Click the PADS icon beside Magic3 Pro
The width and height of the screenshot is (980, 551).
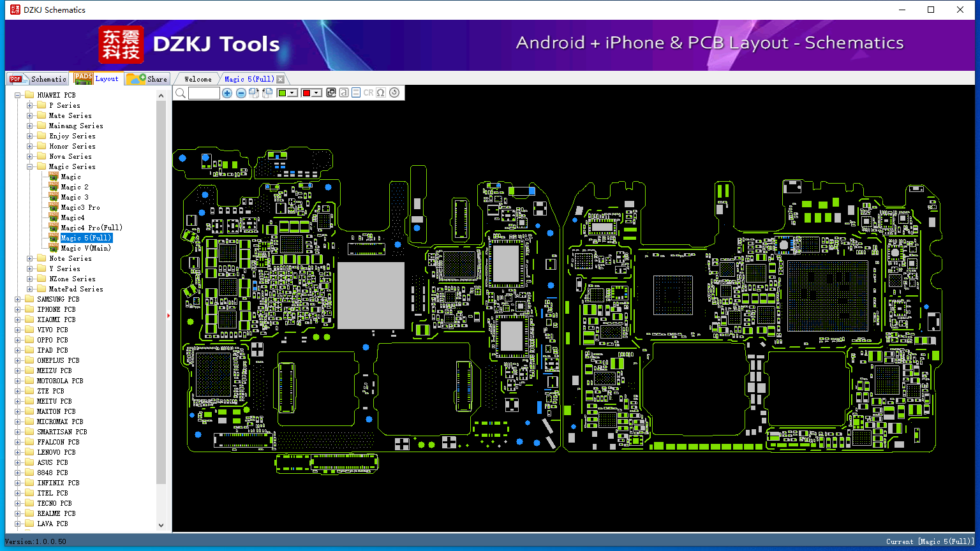coord(54,207)
